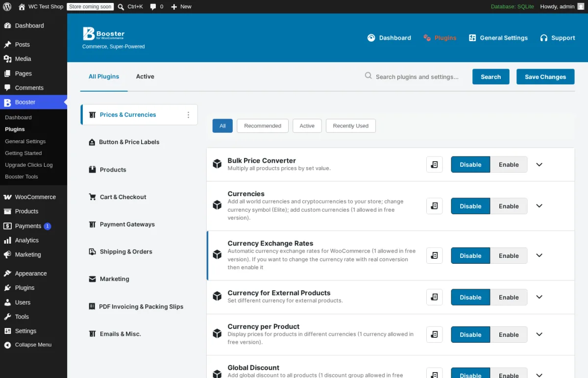
Task: Open WC Test Shop home icon
Action: click(22, 7)
